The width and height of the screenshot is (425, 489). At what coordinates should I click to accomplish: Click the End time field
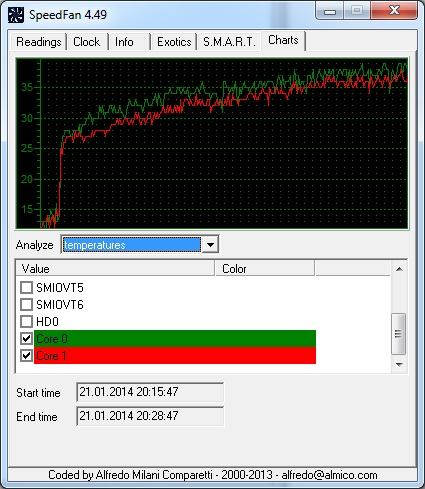coord(150,416)
